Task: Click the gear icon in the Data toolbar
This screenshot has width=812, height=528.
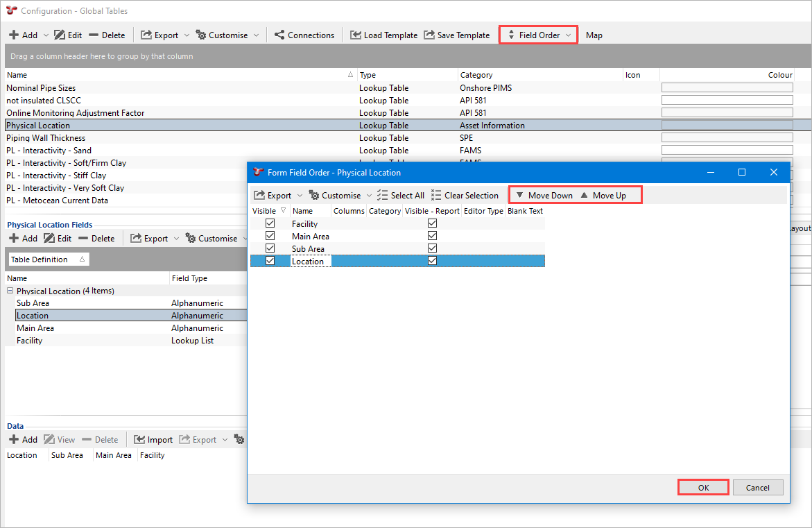Action: pos(239,439)
